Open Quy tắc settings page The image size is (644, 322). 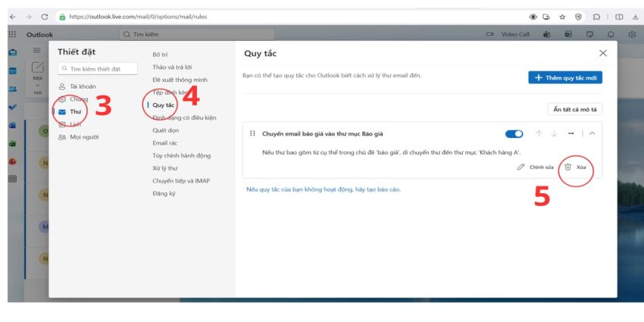pyautogui.click(x=164, y=105)
